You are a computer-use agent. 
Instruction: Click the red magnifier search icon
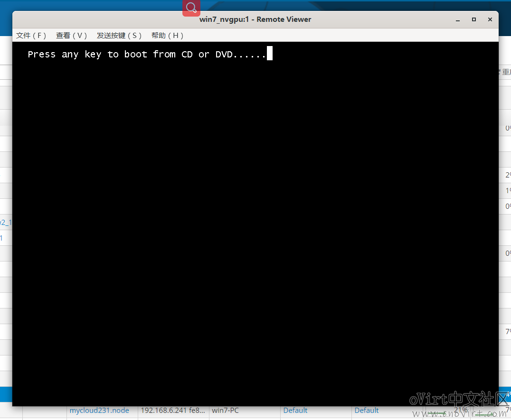[x=191, y=8]
